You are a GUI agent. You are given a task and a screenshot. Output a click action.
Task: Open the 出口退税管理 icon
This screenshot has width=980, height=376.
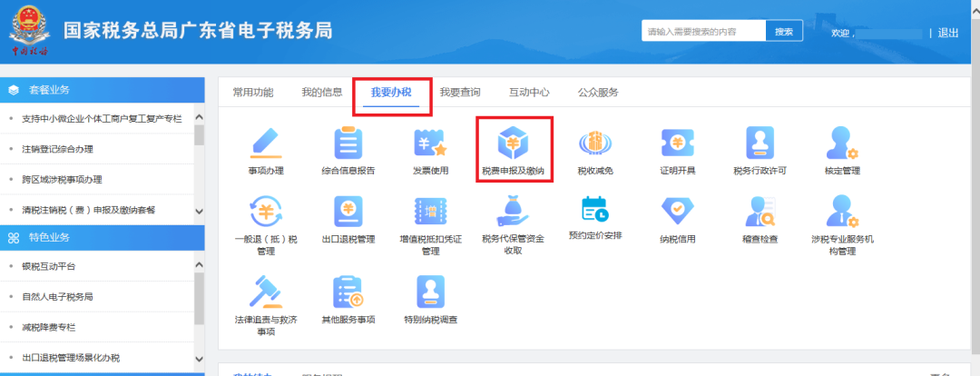tap(348, 212)
